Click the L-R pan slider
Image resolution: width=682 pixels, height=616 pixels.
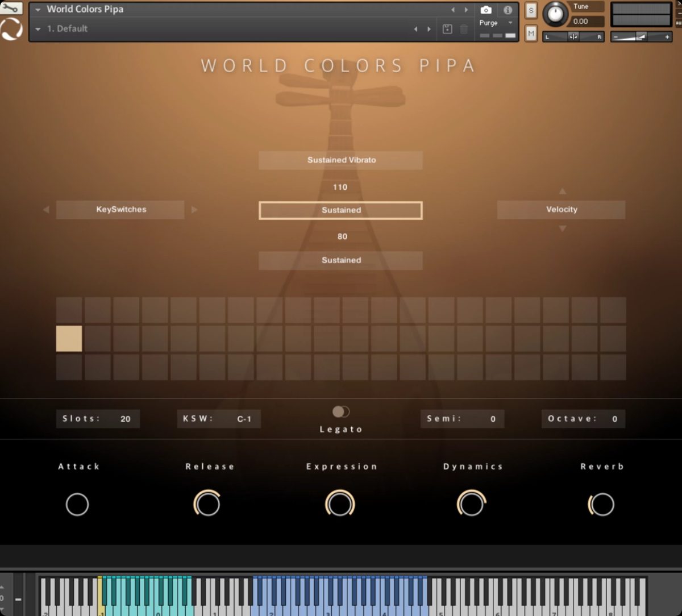pos(573,36)
